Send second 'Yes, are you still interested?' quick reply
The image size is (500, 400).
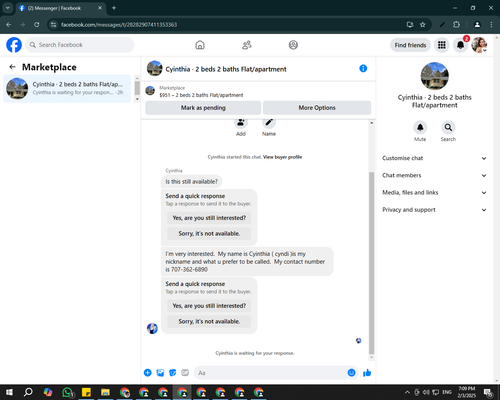click(x=209, y=306)
